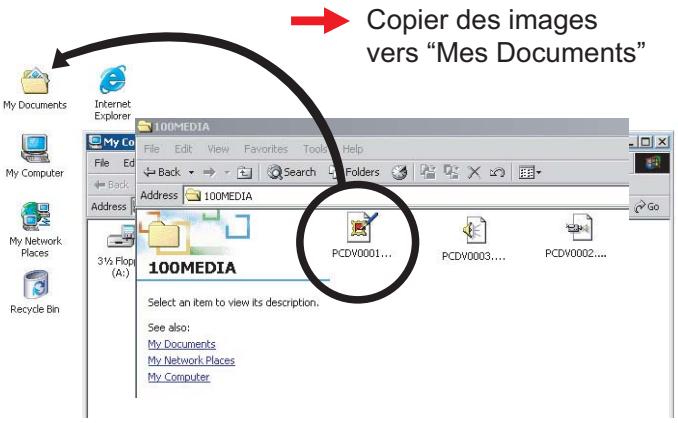Click Search in the 100MEDIA toolbar
Image resolution: width=678 pixels, height=423 pixels.
coord(291,172)
